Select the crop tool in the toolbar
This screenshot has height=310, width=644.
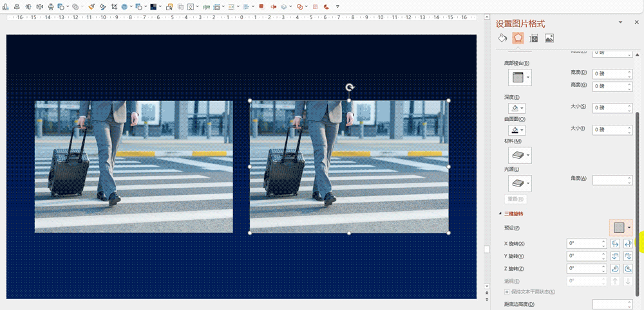coord(114,6)
